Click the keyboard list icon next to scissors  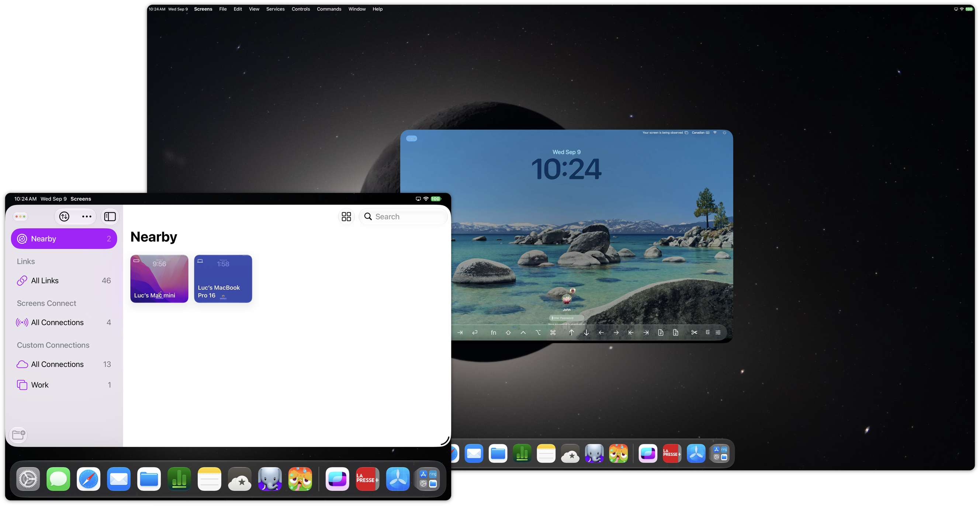pos(707,332)
